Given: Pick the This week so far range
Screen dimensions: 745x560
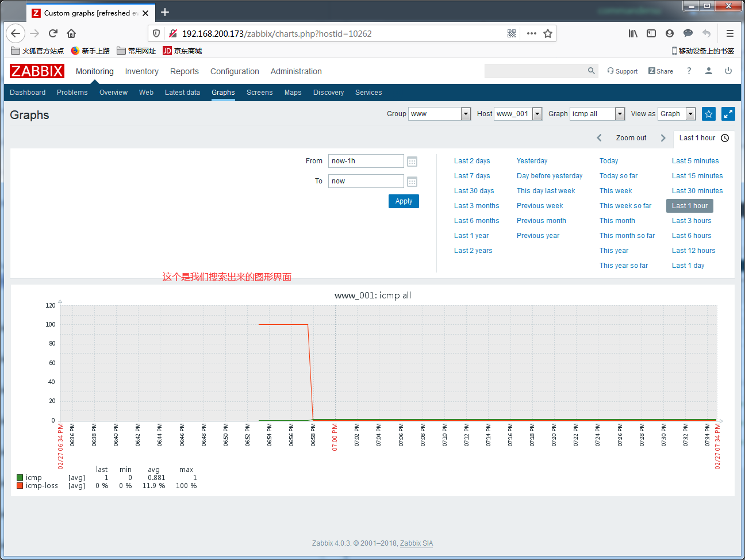Looking at the screenshot, I should 625,206.
